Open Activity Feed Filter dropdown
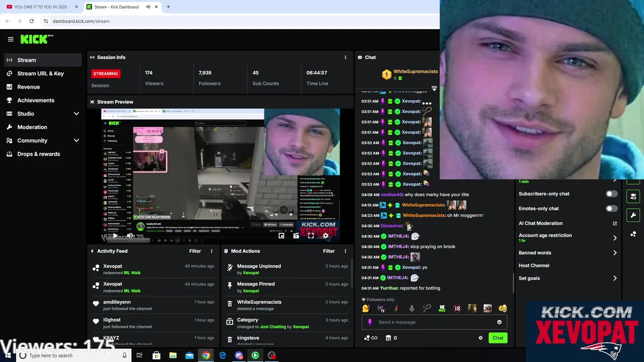Screen dimensions: 644x362 pyautogui.click(x=195, y=251)
